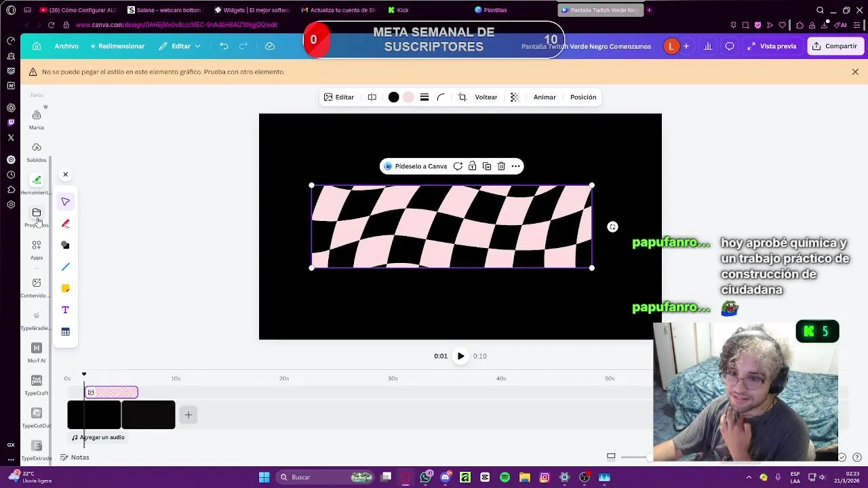Select the pointer tool in drawing panel
This screenshot has height=488, width=868.
click(x=65, y=201)
